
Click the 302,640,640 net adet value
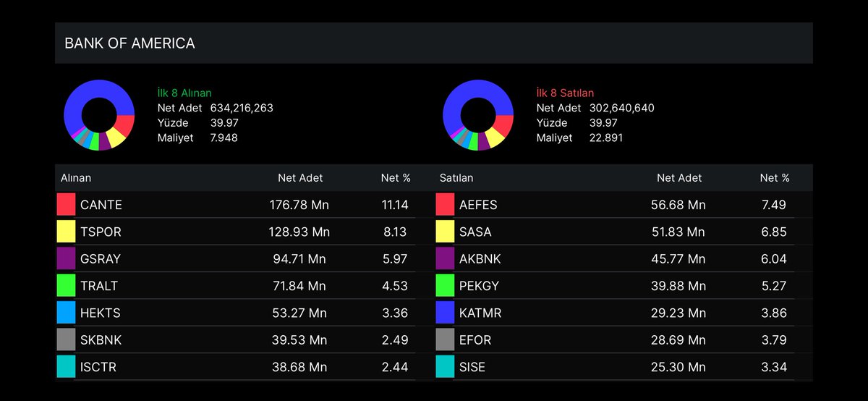click(621, 108)
